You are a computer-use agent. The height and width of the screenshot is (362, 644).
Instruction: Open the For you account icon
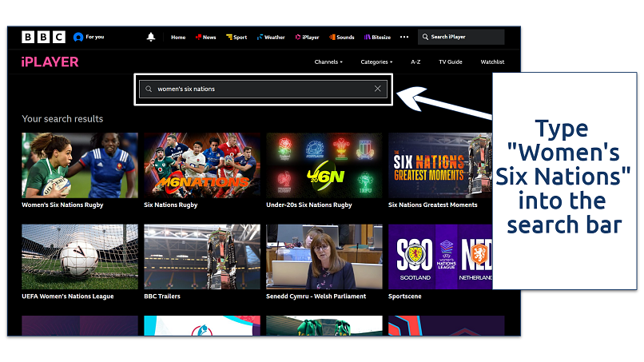[x=78, y=37]
